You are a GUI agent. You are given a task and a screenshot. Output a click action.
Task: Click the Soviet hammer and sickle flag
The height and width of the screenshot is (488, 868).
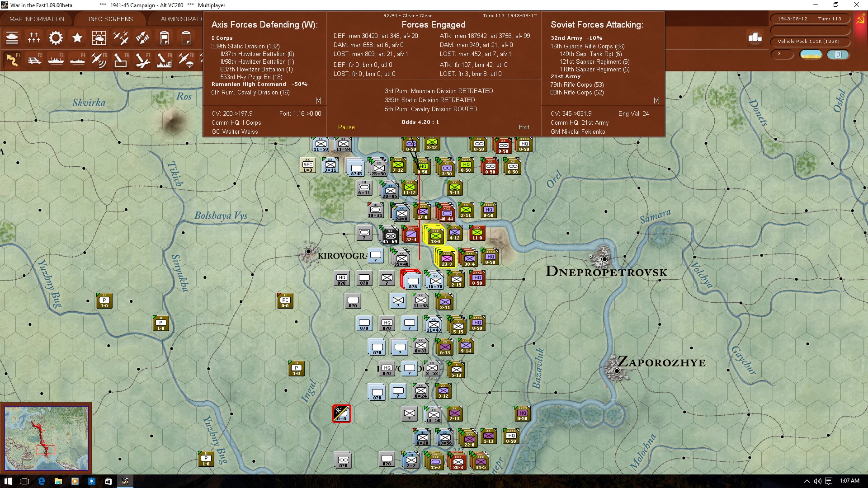[x=860, y=20]
